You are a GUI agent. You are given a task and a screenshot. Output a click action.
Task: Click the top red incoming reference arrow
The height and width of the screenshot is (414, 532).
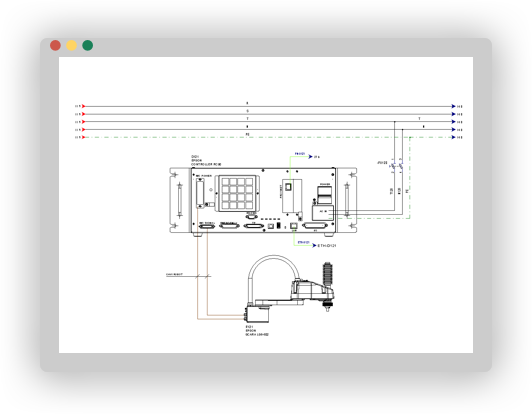(83, 106)
